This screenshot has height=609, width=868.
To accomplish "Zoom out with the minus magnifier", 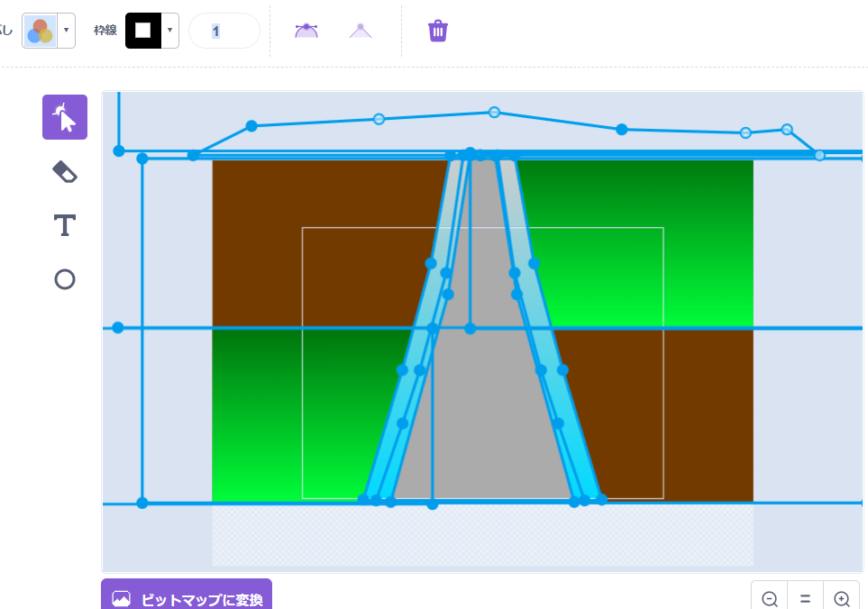I will [x=770, y=598].
